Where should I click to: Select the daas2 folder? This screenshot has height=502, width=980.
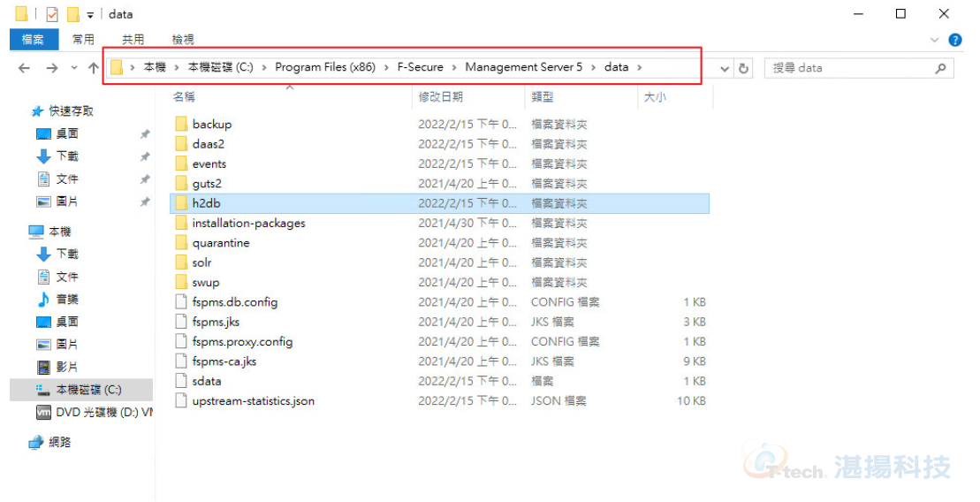pos(209,144)
